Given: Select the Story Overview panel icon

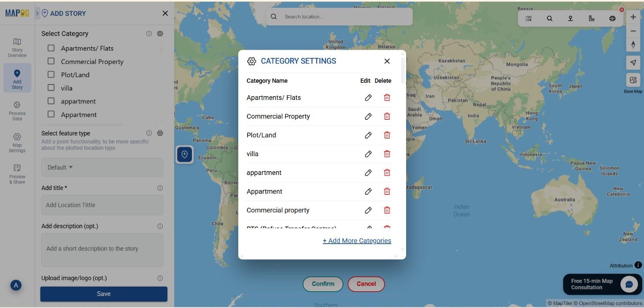Looking at the screenshot, I should tap(17, 45).
